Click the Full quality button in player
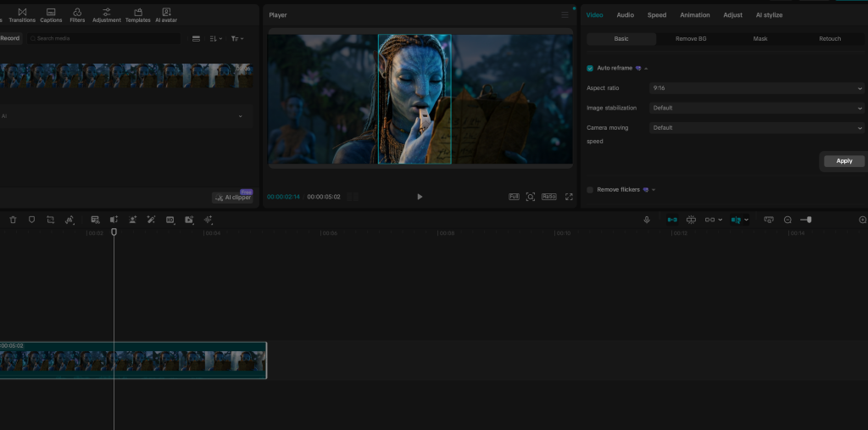This screenshot has width=868, height=430. (x=514, y=197)
